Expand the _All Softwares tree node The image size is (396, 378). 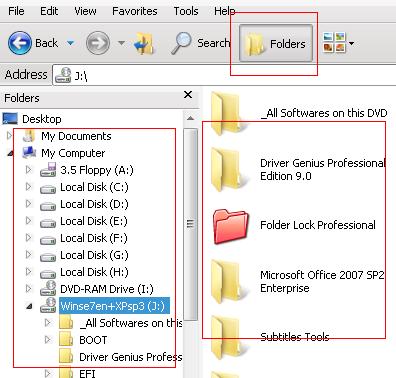tap(48, 323)
